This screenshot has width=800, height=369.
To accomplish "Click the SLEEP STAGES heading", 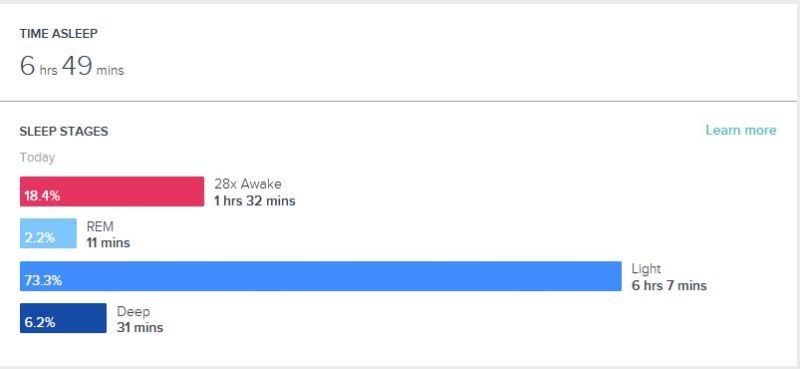I will click(64, 131).
